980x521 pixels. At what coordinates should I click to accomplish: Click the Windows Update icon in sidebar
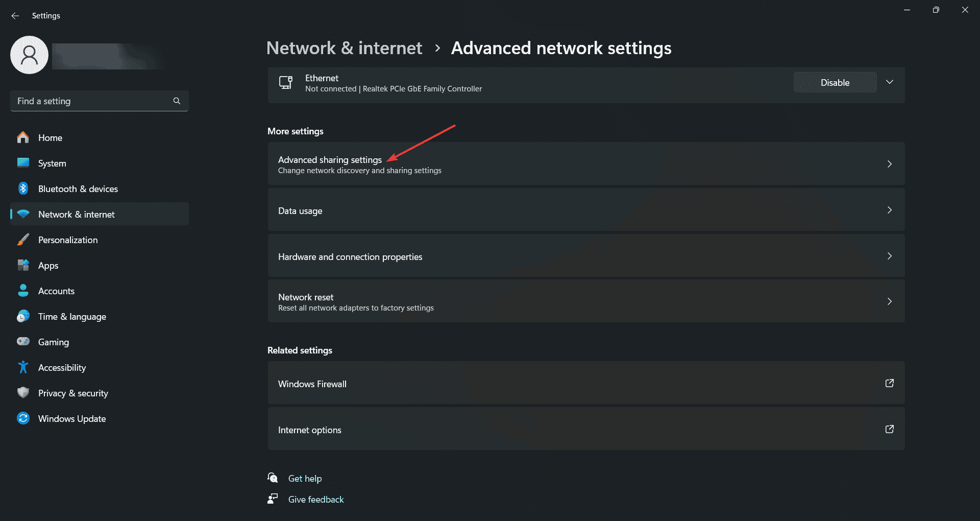pyautogui.click(x=23, y=418)
